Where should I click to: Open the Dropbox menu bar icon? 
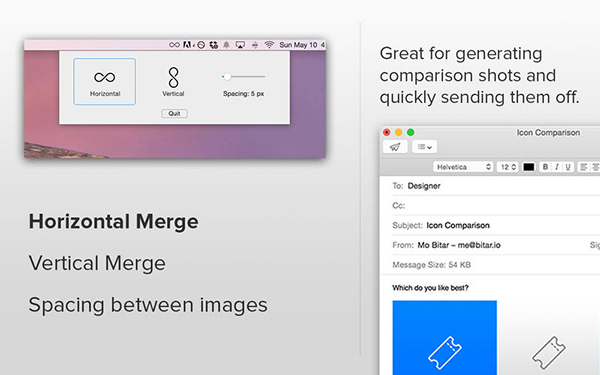[214, 45]
